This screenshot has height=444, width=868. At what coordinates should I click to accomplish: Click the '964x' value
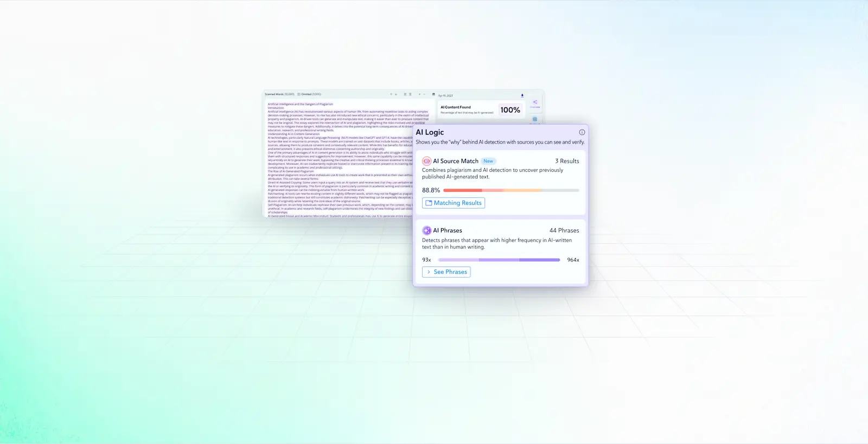coord(573,260)
